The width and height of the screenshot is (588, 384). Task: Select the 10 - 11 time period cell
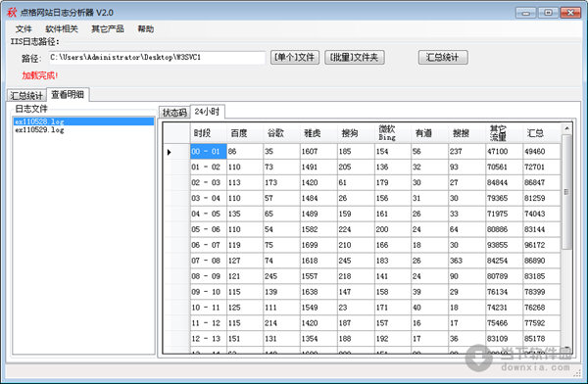click(208, 308)
